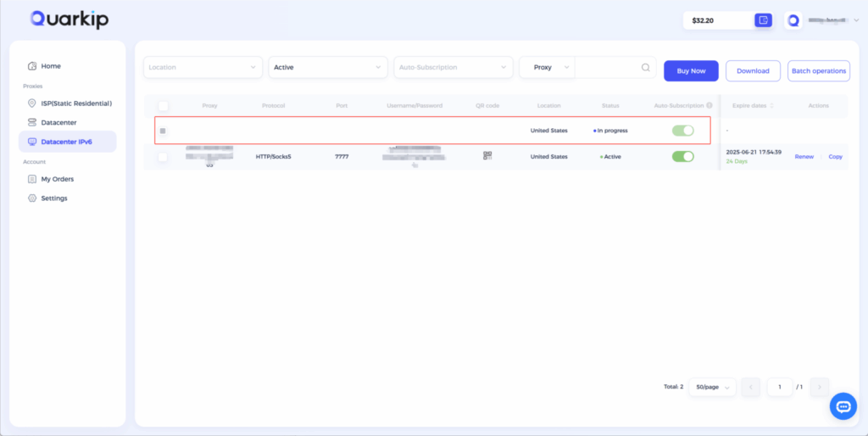Viewport: 868px width, 436px height.
Task: Click the Settings gear icon
Action: coord(32,198)
